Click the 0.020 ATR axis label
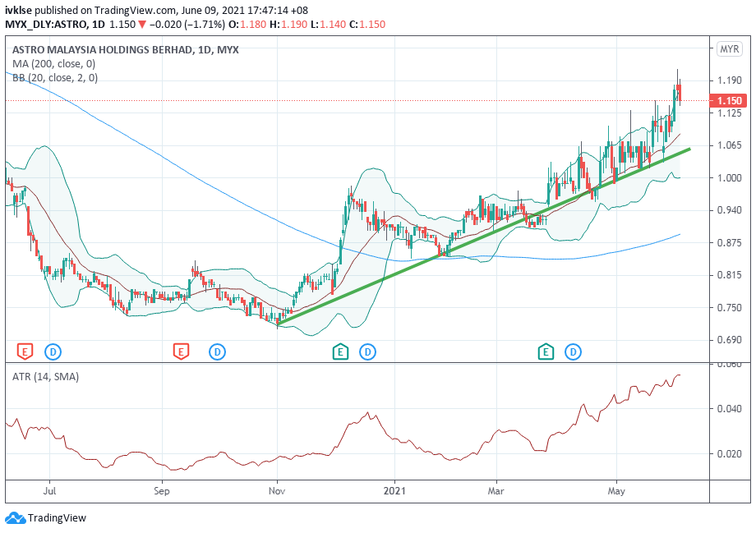Viewport: 756px width, 533px height. click(x=730, y=454)
